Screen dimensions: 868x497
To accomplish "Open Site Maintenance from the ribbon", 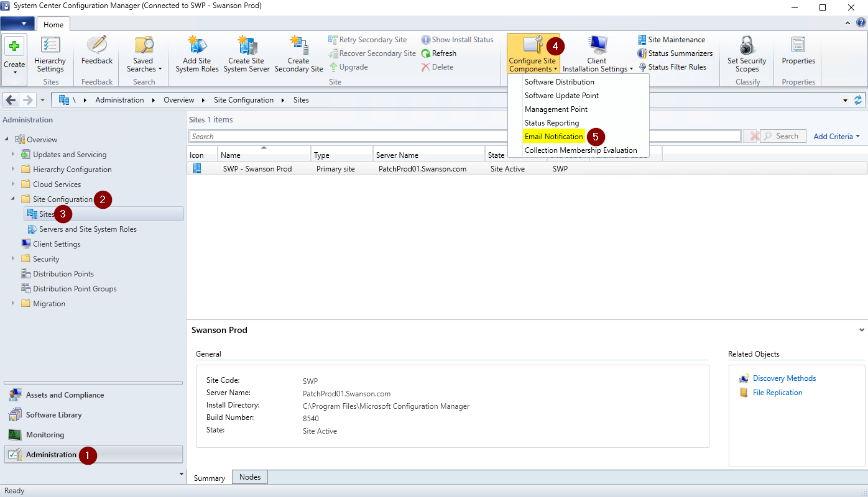I will point(672,40).
